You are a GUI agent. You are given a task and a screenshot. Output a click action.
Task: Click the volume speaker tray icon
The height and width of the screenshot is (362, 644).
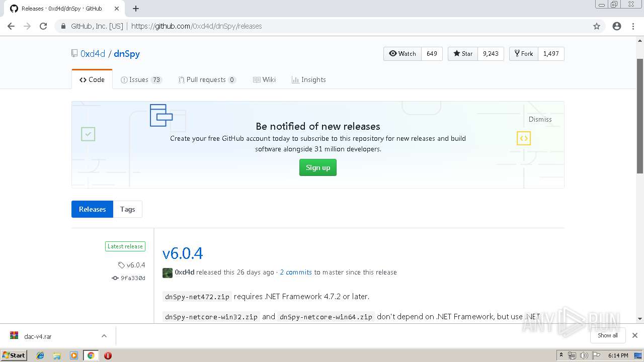[x=584, y=355]
